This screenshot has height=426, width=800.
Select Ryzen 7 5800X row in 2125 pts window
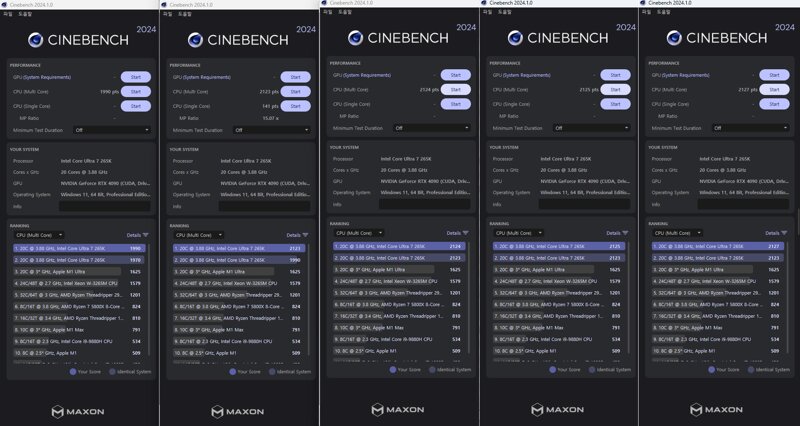[559, 304]
